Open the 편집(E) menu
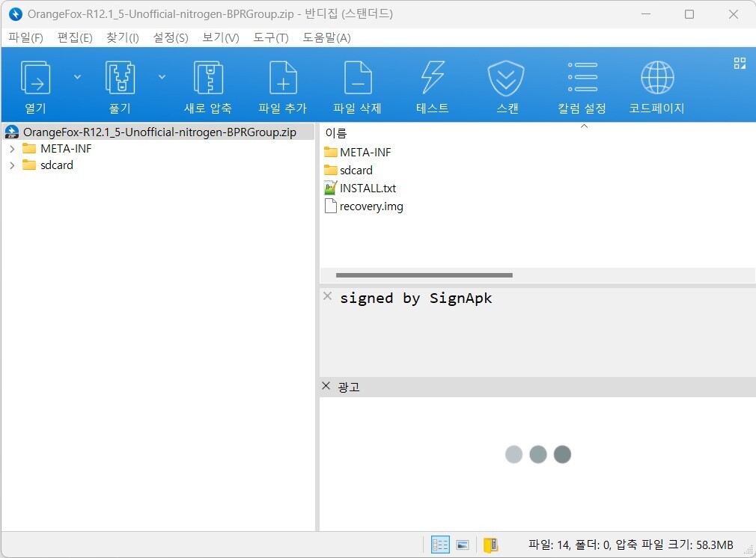This screenshot has height=558, width=756. click(x=75, y=37)
